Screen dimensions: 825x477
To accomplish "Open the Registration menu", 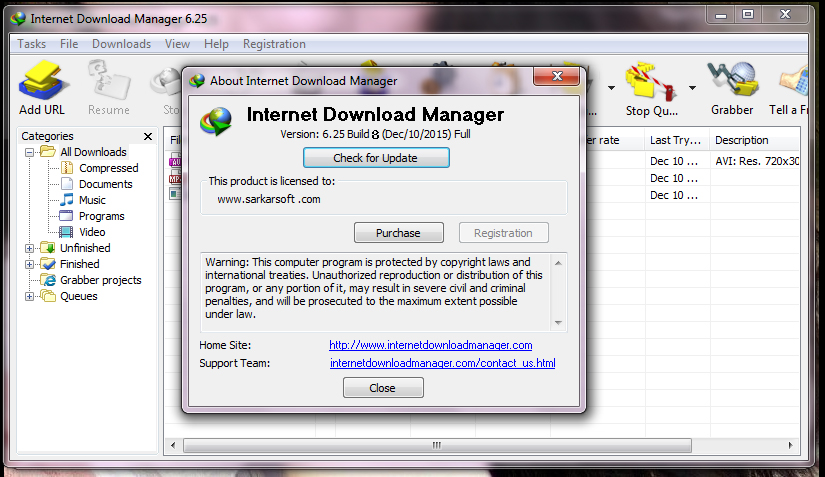I will click(x=274, y=44).
